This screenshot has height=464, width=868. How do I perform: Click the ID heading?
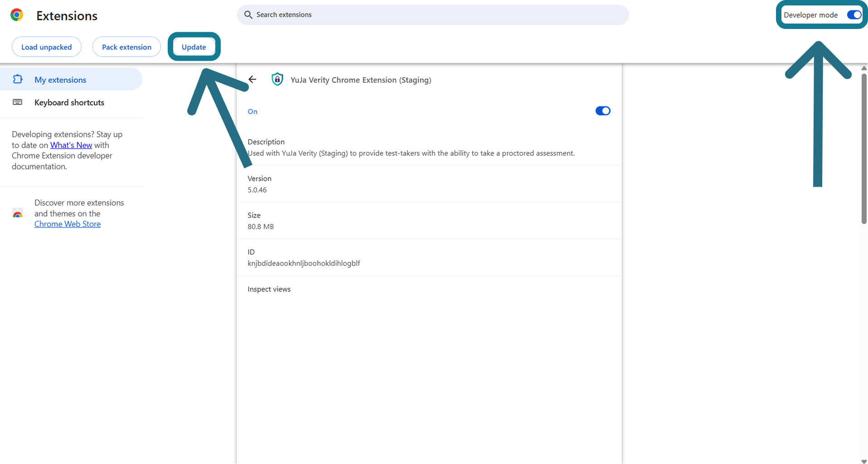[x=251, y=252]
